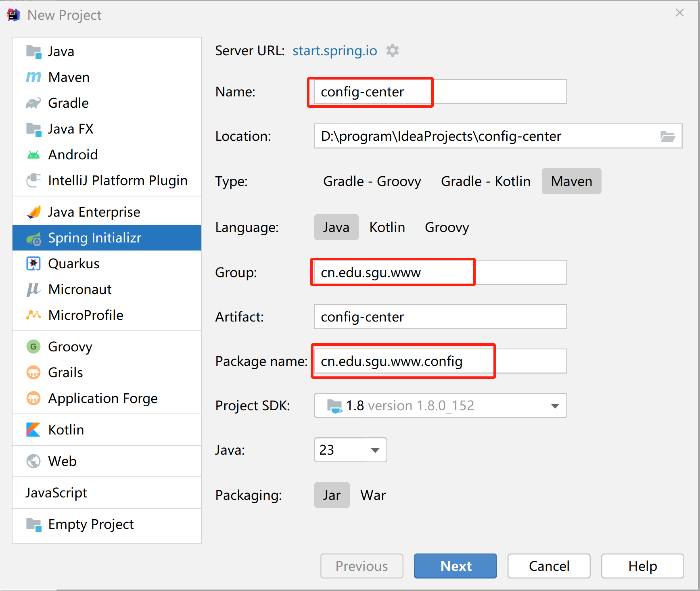Select Maven in the generators list
This screenshot has width=700, height=591.
click(x=107, y=77)
